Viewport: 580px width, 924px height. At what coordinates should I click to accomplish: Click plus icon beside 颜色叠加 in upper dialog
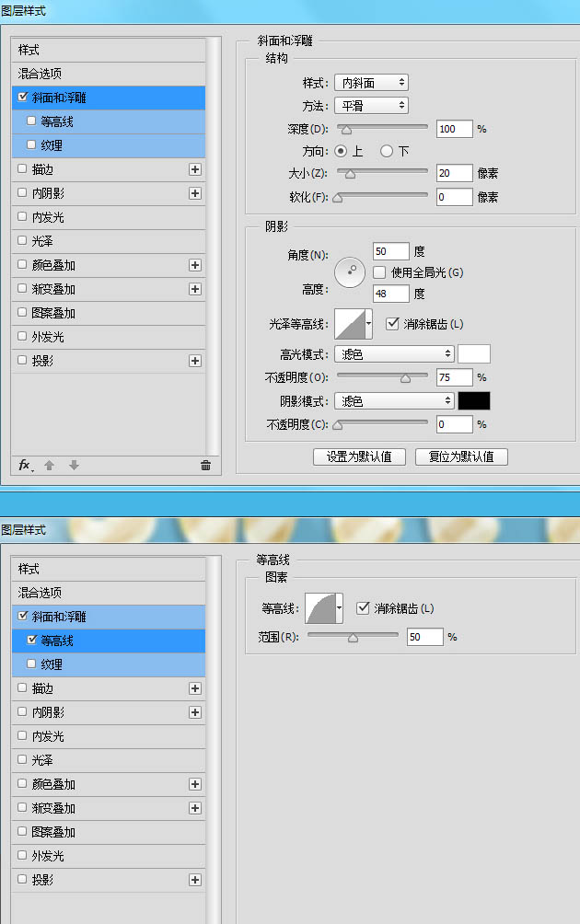[195, 265]
